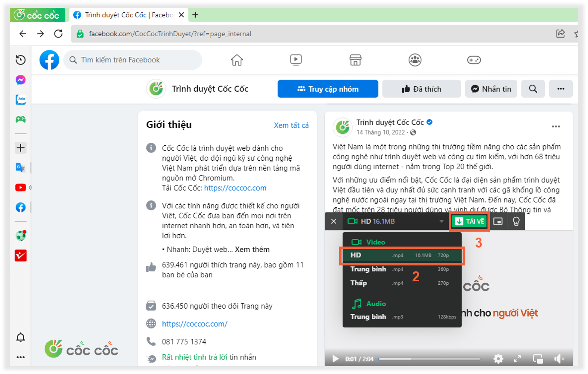Toggle video mute speaker icon

tap(559, 359)
